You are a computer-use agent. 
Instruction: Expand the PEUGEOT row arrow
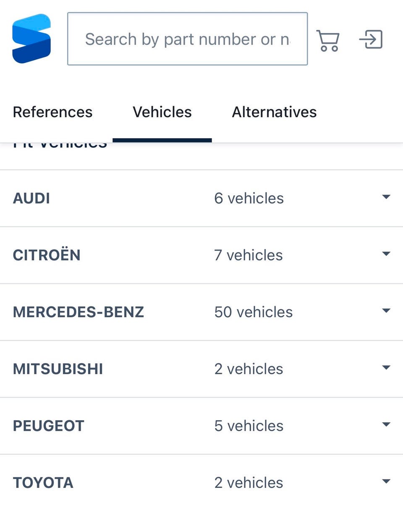pyautogui.click(x=386, y=424)
